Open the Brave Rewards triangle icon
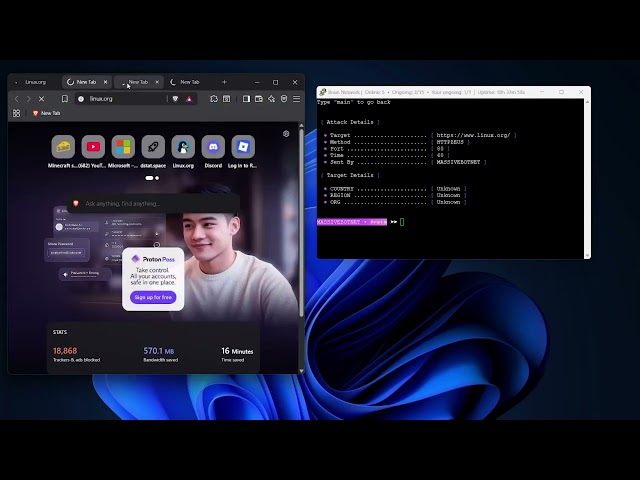The height and width of the screenshot is (480, 640). (x=189, y=99)
